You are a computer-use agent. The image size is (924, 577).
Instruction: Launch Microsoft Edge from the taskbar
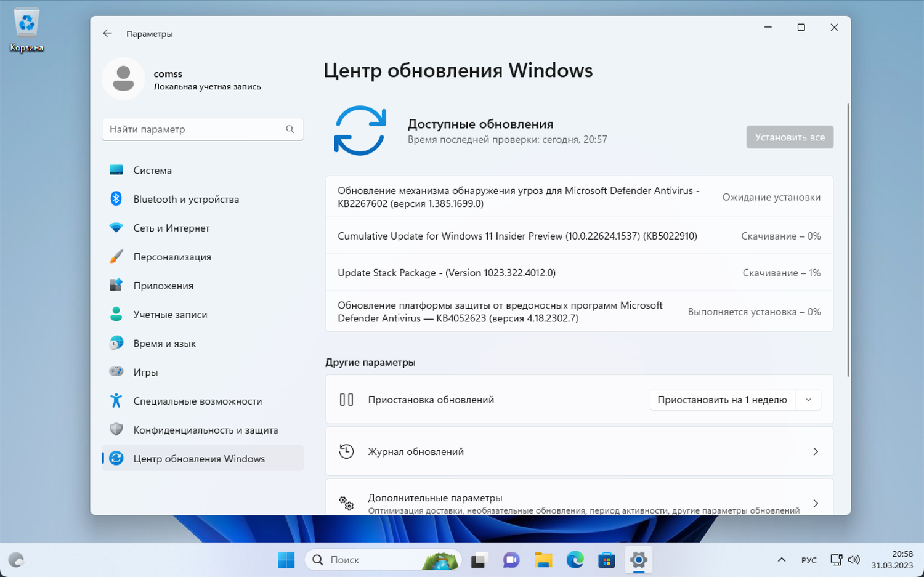[575, 560]
